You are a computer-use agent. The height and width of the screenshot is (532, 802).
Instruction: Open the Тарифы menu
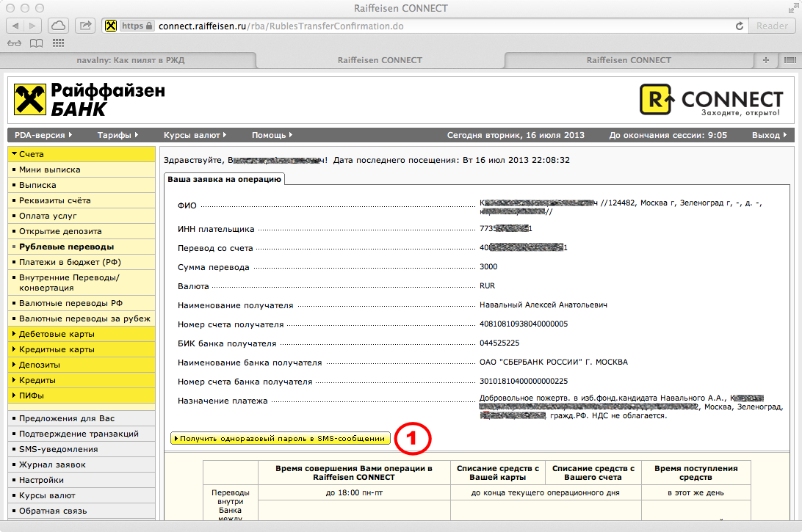coord(118,135)
